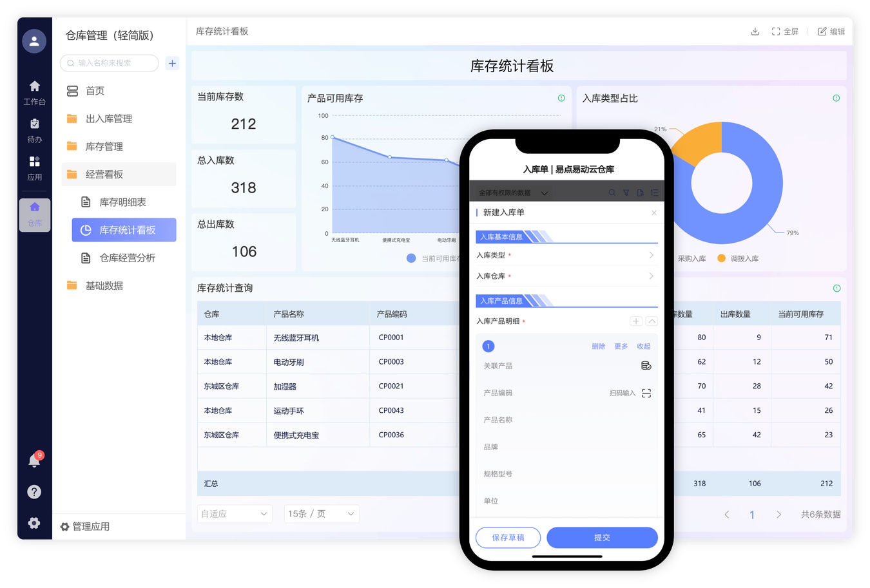Toggle the 调拨入库 legend item
The width and height of the screenshot is (870, 588).
(738, 258)
